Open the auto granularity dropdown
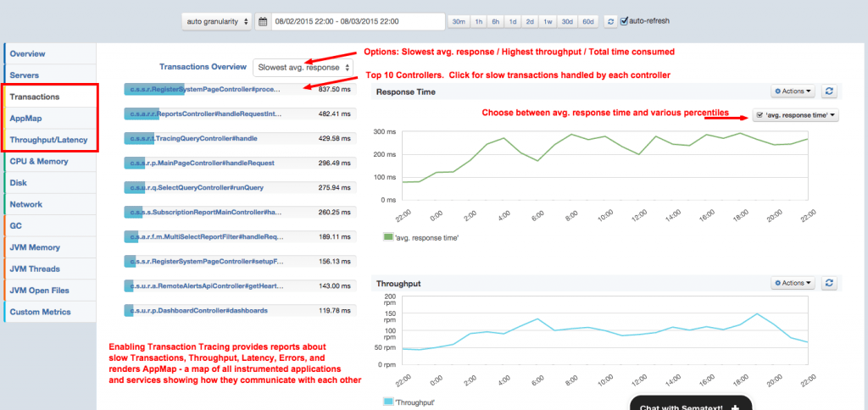Image resolution: width=868 pixels, height=410 pixels. (x=217, y=20)
